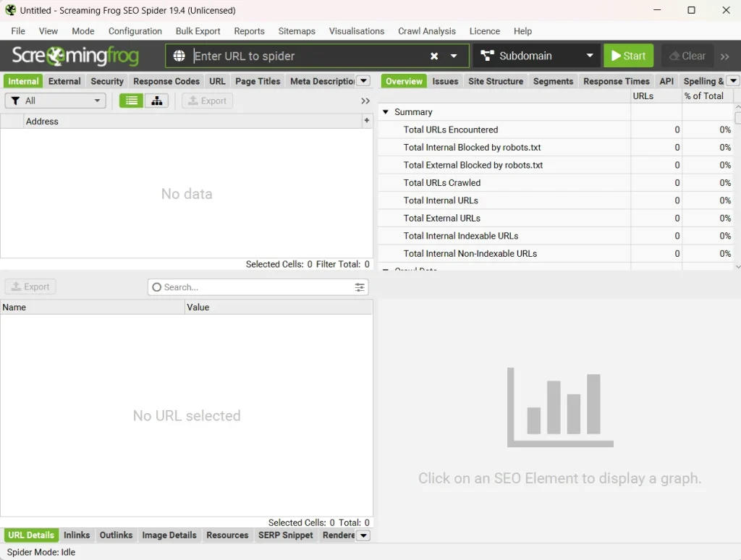The image size is (741, 560).
Task: Open the Licence menu
Action: click(484, 30)
